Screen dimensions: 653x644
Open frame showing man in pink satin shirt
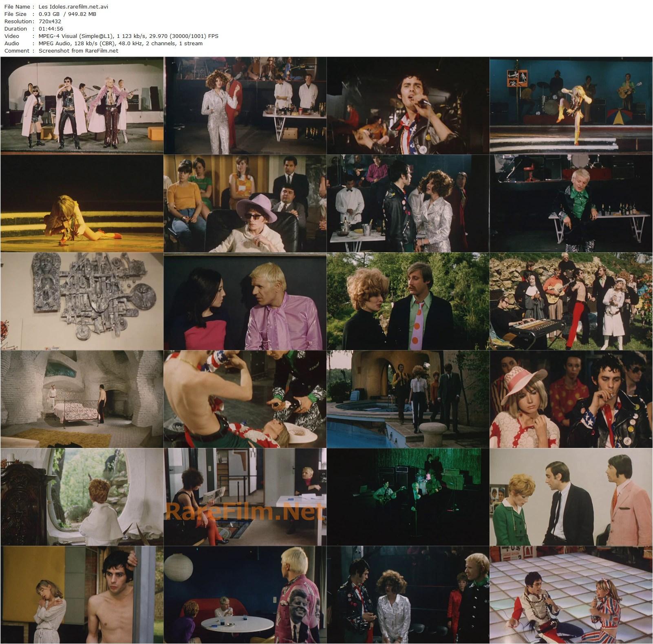245,301
